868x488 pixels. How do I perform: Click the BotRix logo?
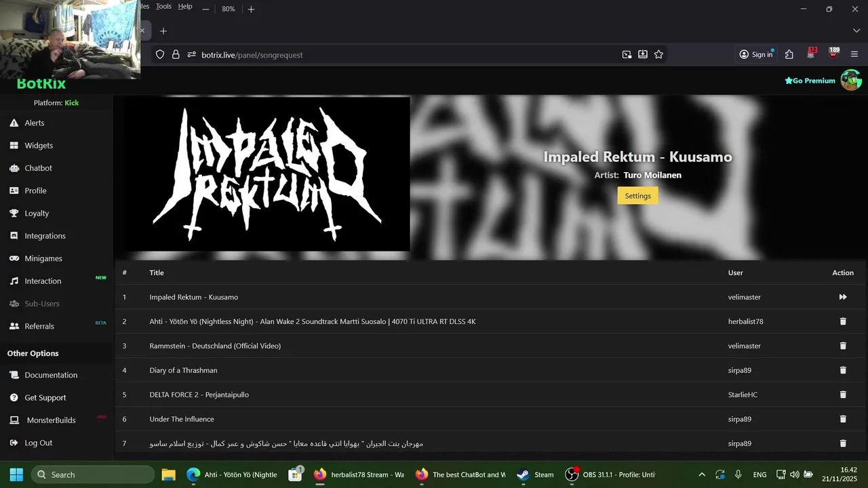(x=41, y=84)
